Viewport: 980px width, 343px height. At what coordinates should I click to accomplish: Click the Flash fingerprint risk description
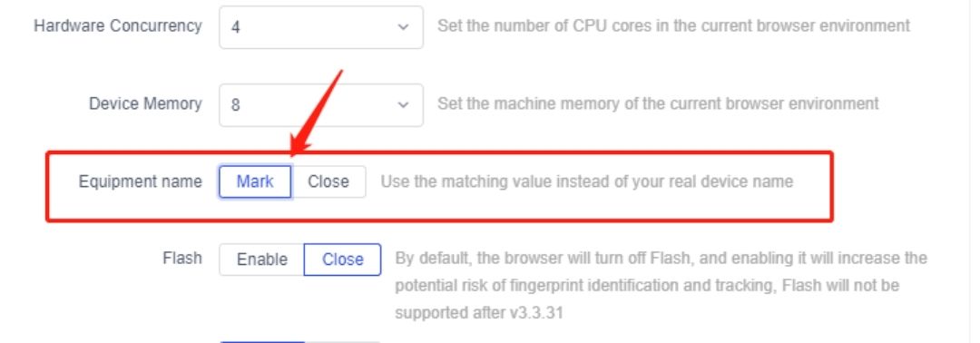pos(661,286)
